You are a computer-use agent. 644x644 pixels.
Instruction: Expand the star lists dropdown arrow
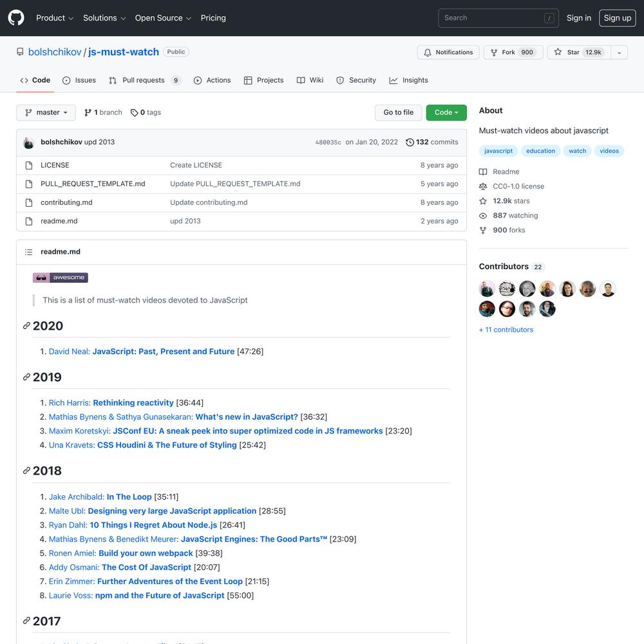(x=619, y=53)
